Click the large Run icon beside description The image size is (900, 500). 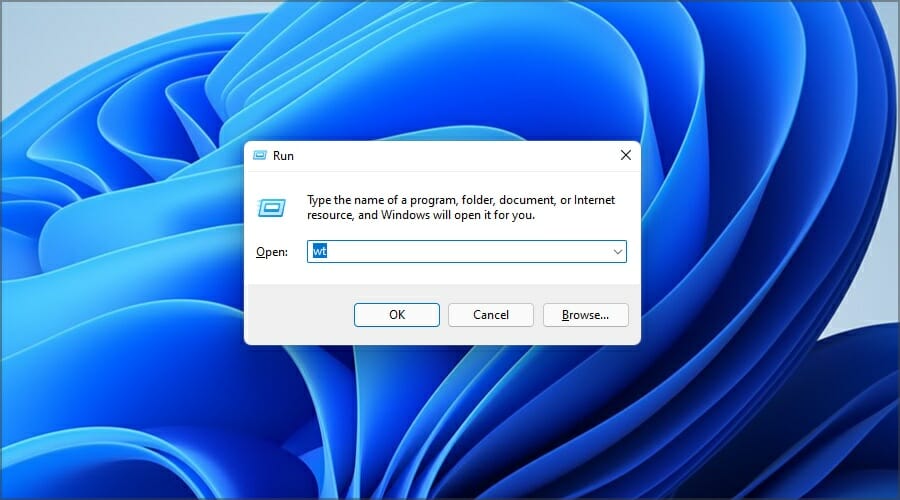pyautogui.click(x=271, y=208)
